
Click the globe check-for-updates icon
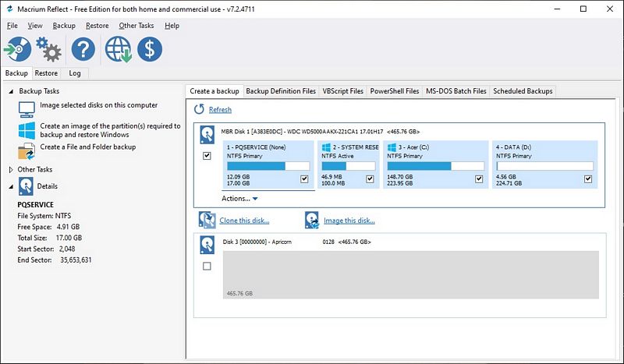pyautogui.click(x=119, y=49)
